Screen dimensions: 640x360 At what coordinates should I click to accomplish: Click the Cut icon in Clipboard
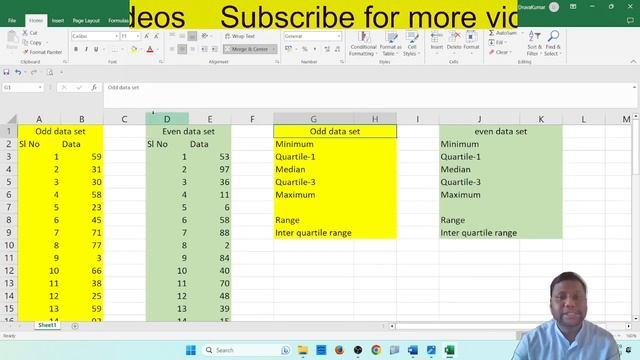pos(25,33)
